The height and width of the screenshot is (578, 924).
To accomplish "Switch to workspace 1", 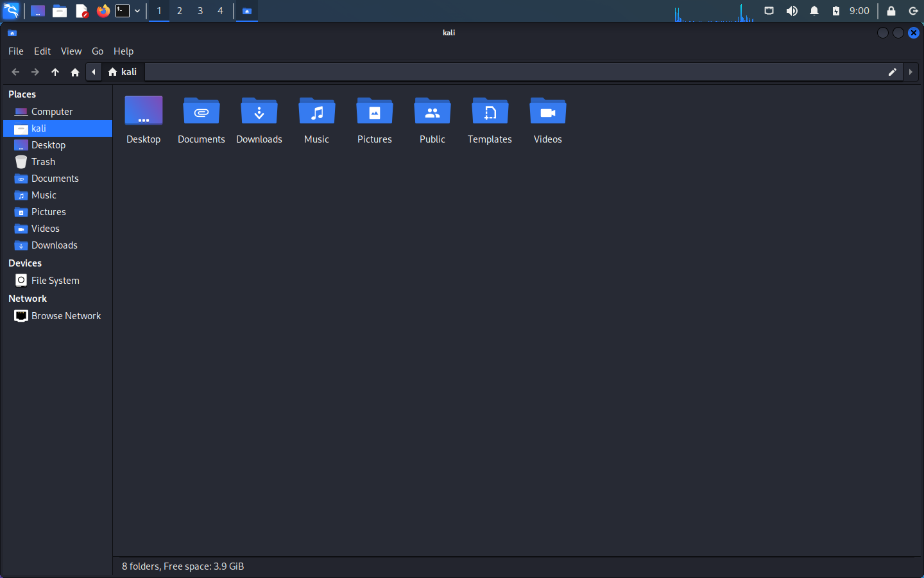I will [x=159, y=11].
